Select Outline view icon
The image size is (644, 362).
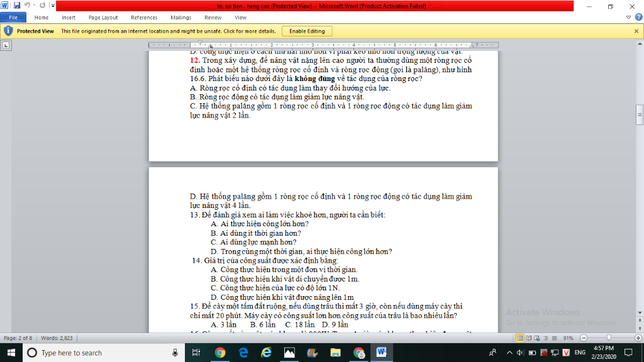pos(546,338)
